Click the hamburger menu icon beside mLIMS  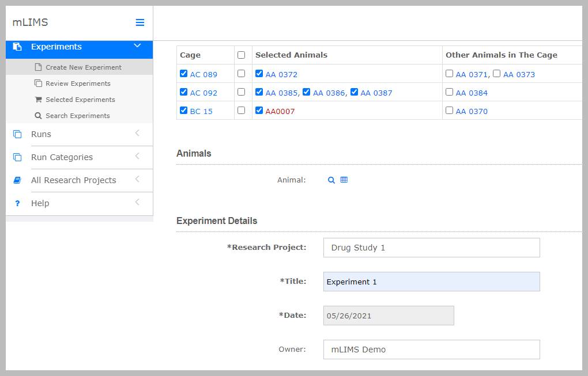click(x=140, y=22)
